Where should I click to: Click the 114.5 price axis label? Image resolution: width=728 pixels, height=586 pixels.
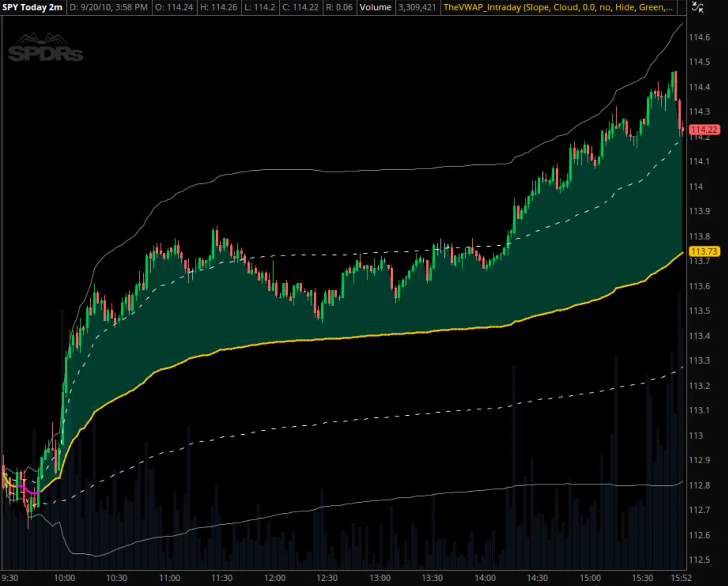(x=700, y=62)
